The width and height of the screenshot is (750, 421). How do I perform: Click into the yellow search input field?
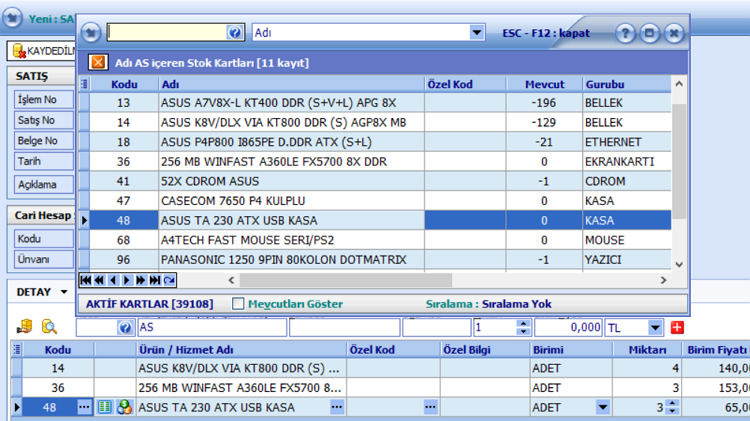[167, 33]
